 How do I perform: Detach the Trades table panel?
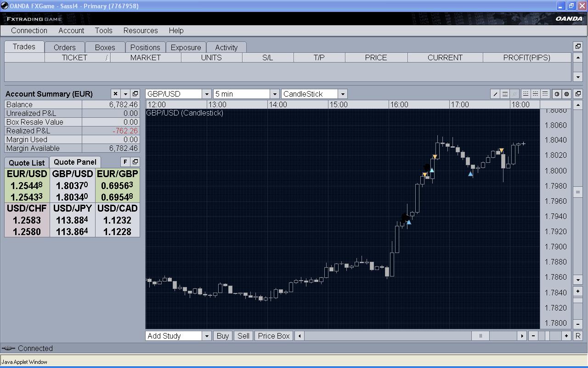click(x=578, y=46)
